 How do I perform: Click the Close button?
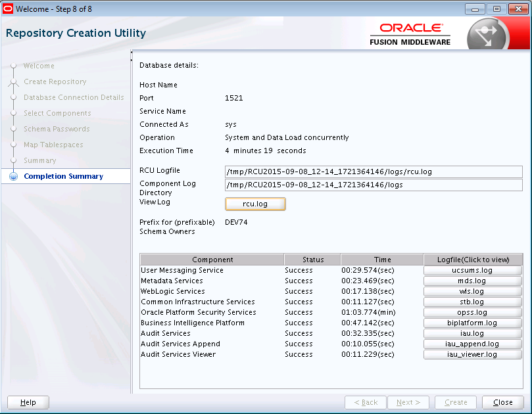point(502,402)
